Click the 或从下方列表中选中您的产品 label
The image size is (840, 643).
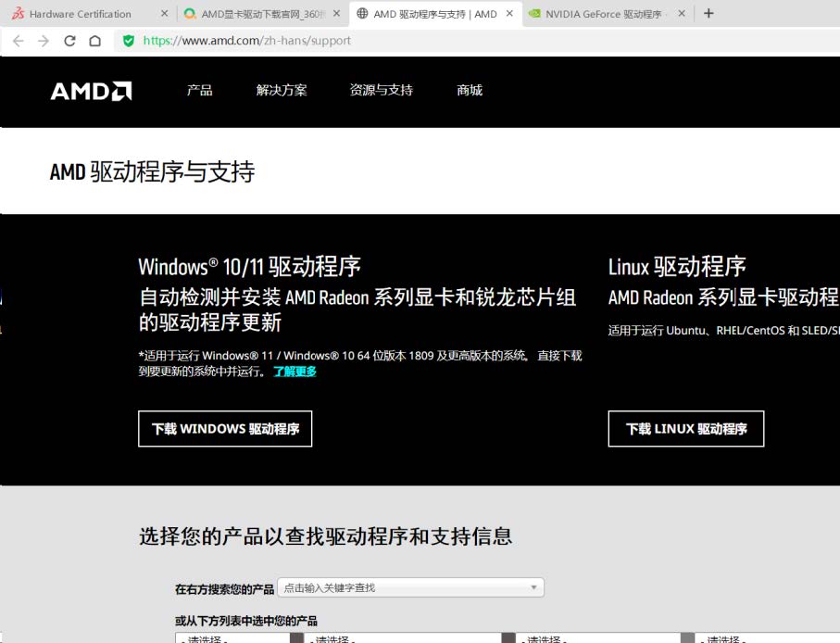click(x=246, y=621)
